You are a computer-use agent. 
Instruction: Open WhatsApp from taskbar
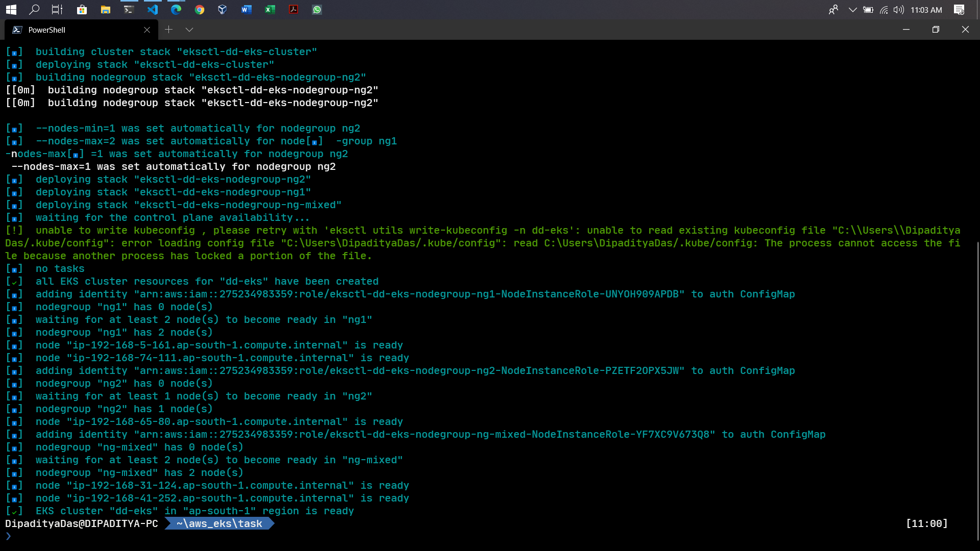click(x=317, y=10)
